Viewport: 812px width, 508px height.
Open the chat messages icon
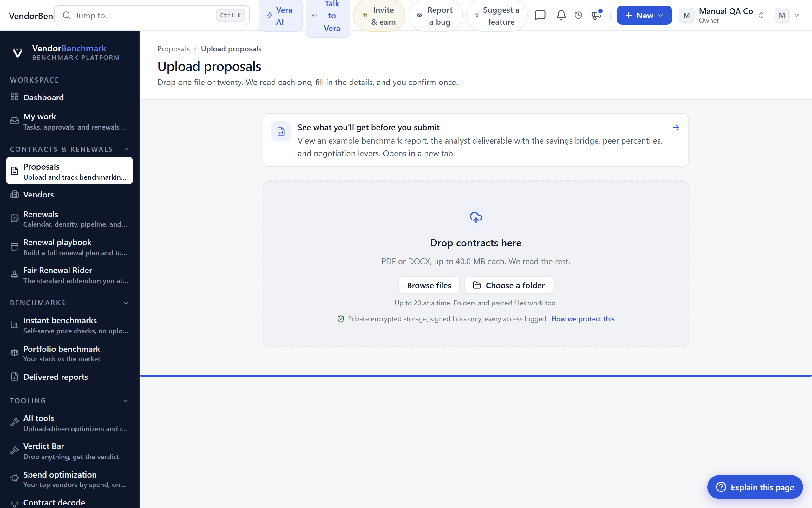[x=540, y=15]
